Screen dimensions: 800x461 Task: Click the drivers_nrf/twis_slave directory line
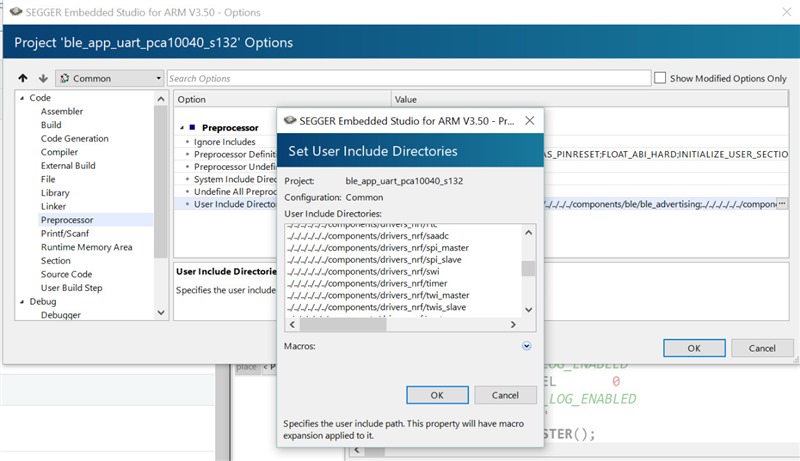pyautogui.click(x=376, y=307)
